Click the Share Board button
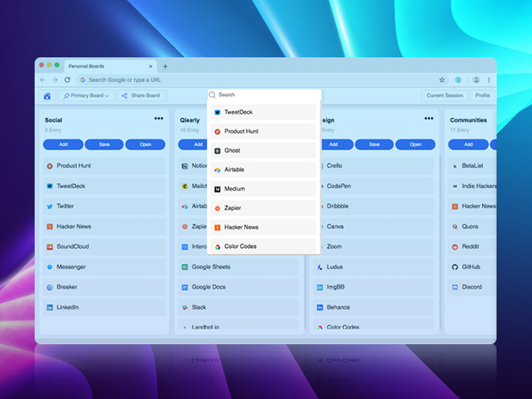The width and height of the screenshot is (532, 399). (142, 96)
